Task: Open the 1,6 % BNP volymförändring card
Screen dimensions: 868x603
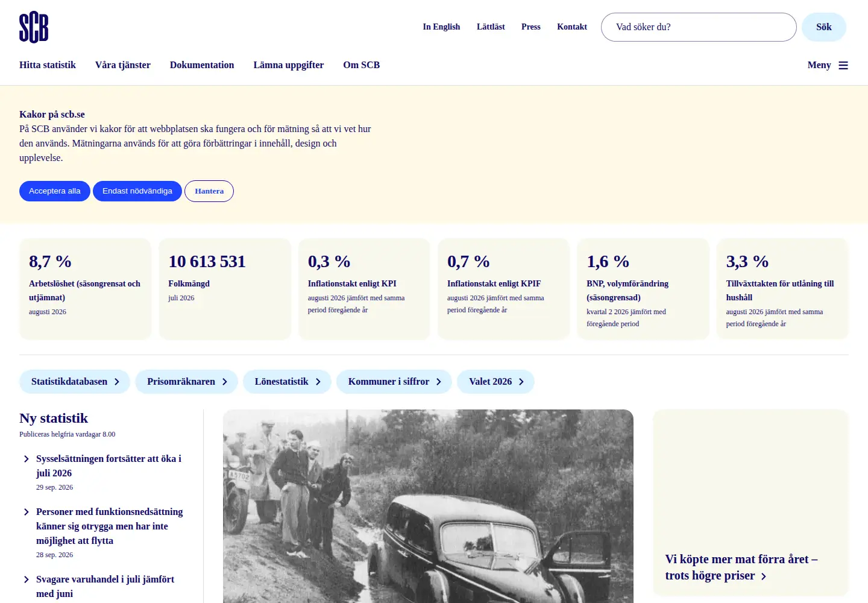Action: pyautogui.click(x=643, y=289)
